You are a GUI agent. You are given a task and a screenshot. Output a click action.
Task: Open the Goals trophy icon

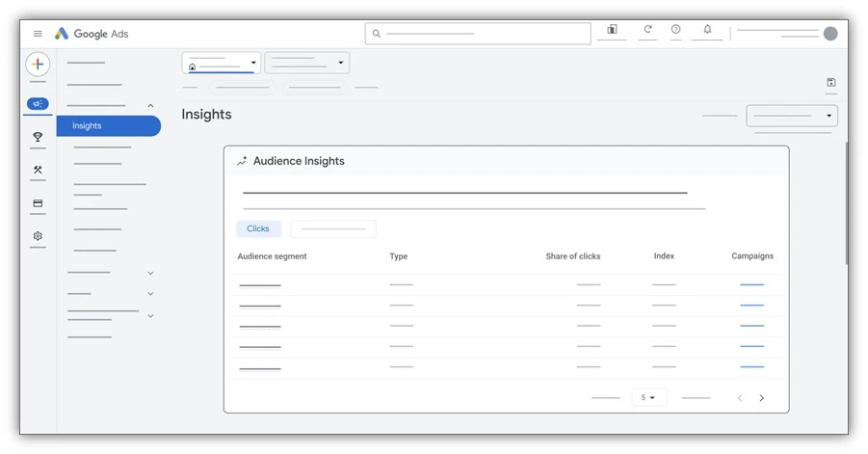[38, 137]
